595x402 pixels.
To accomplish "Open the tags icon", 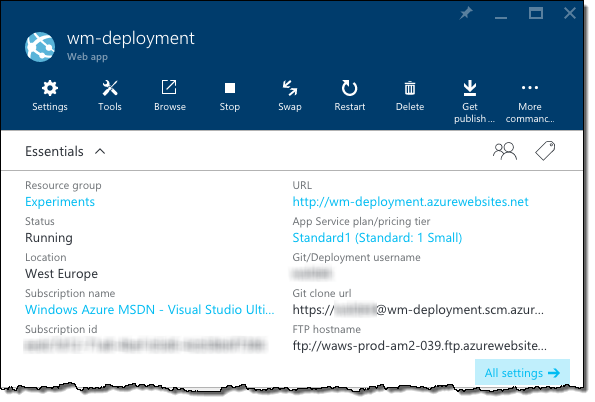I will (x=545, y=151).
